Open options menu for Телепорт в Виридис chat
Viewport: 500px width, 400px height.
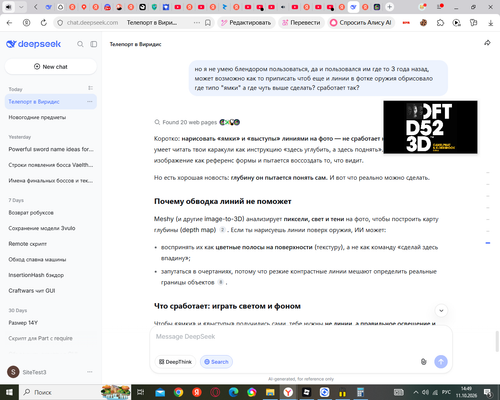click(x=90, y=102)
